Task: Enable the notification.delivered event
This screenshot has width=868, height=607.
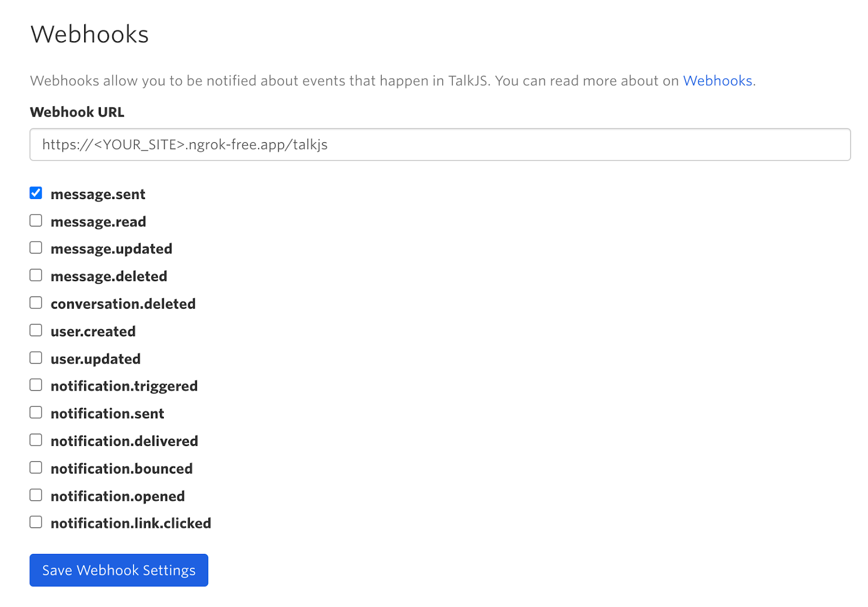Action: coord(35,439)
